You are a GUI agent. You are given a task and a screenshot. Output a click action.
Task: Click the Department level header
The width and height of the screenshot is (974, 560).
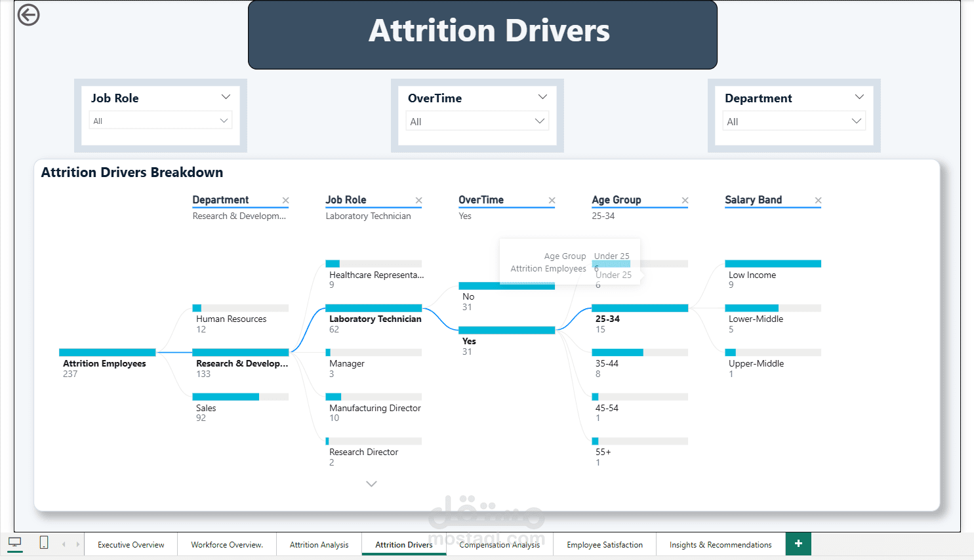pos(220,200)
